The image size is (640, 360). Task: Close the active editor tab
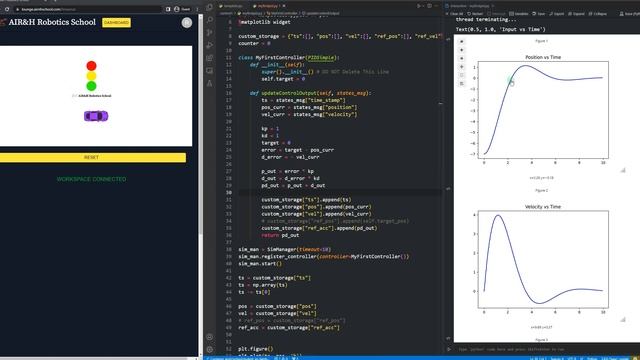(284, 6)
